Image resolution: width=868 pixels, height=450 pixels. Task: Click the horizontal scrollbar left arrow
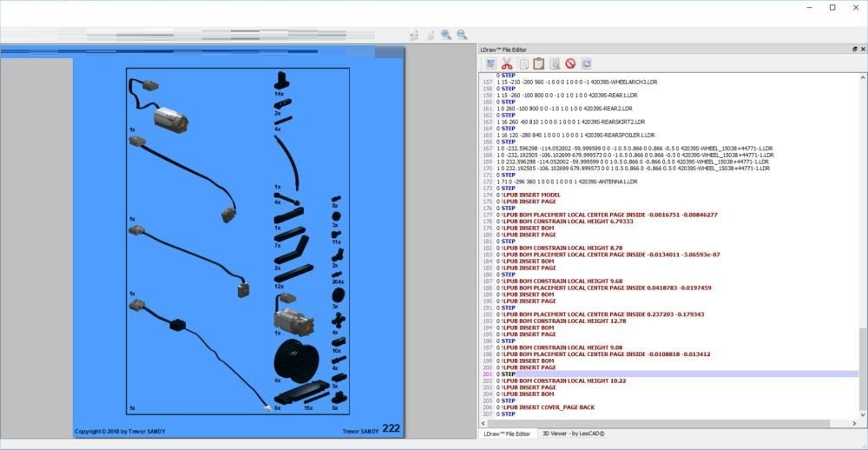(x=483, y=423)
